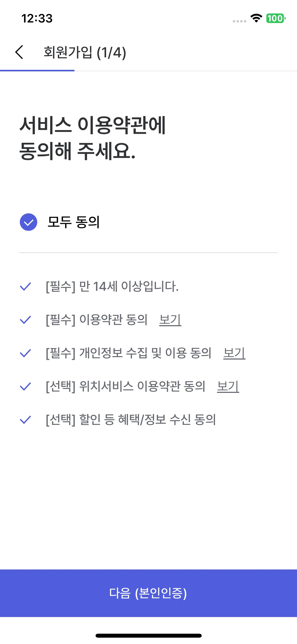Toggle the 이용약관 동의 checkmark
This screenshot has width=297, height=644.
coord(26,320)
